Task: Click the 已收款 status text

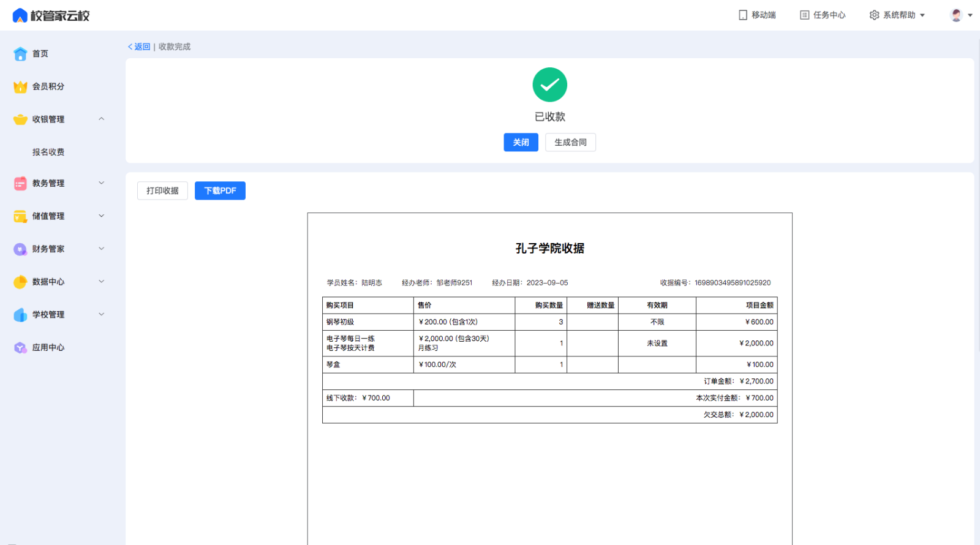Action: (x=549, y=117)
